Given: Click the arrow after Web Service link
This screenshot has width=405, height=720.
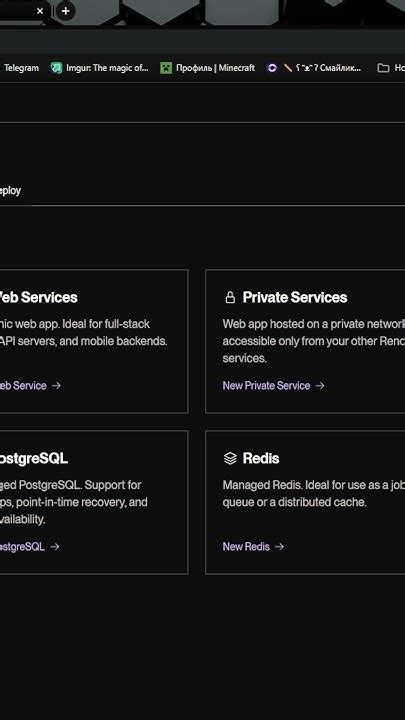Looking at the screenshot, I should [x=56, y=386].
